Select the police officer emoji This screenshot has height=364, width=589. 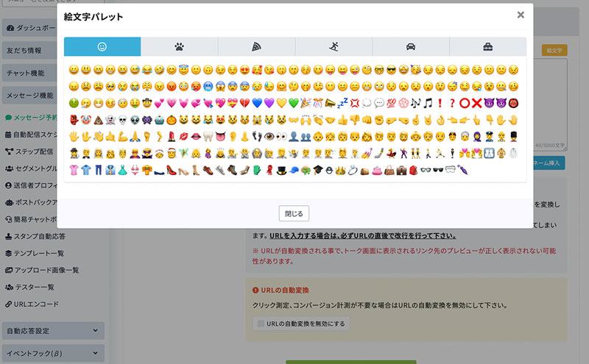489,137
